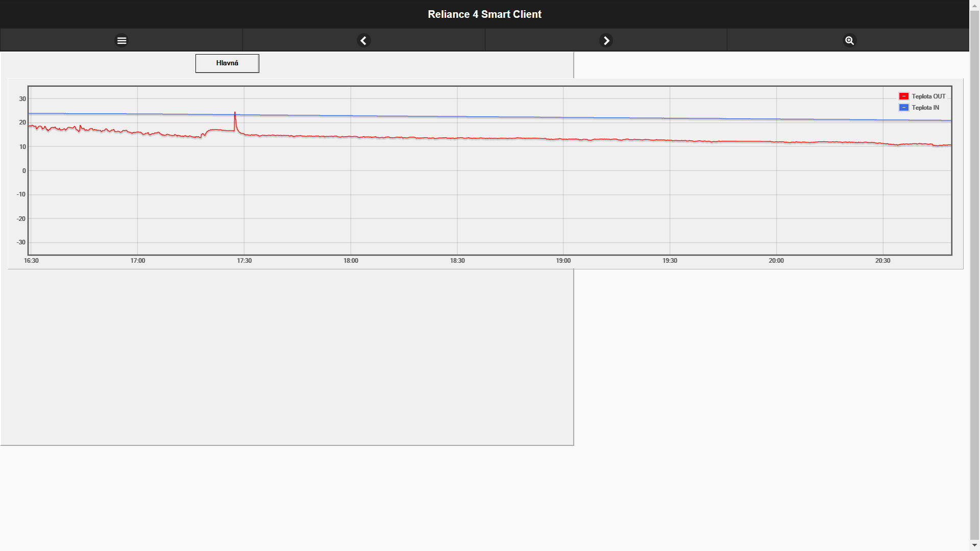Click the back arrow navigation icon
The width and height of the screenshot is (980, 551).
point(363,40)
